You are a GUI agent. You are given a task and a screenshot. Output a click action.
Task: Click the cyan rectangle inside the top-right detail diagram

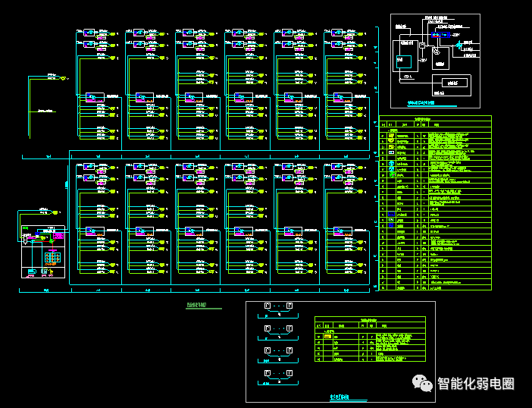click(x=404, y=61)
